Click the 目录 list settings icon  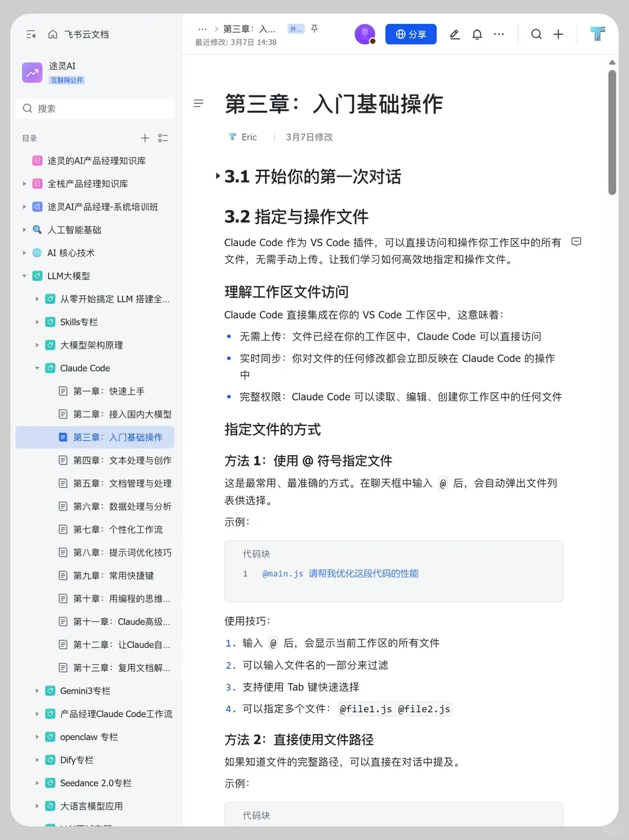[163, 138]
